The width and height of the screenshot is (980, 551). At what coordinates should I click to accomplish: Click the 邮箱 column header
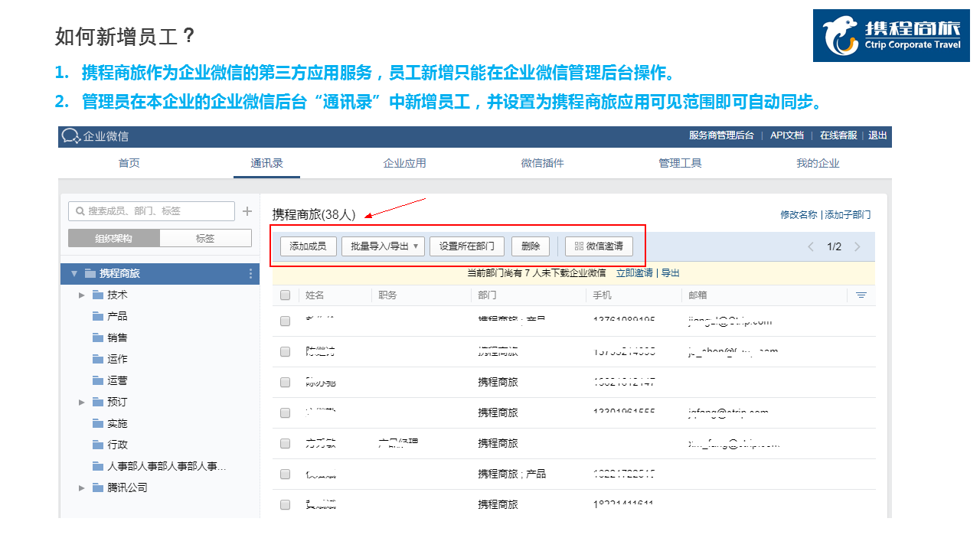697,295
